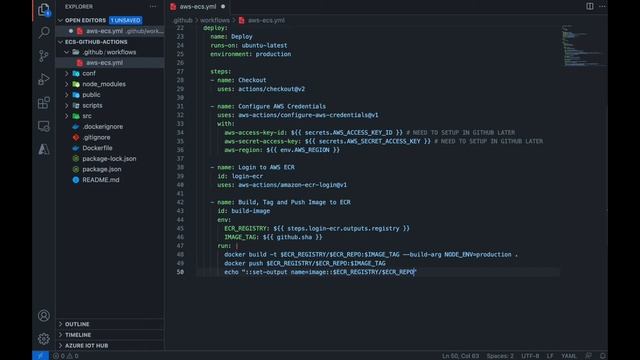Viewport: 640px width, 360px height.
Task: Open notifications bell in status bar
Action: point(602,356)
